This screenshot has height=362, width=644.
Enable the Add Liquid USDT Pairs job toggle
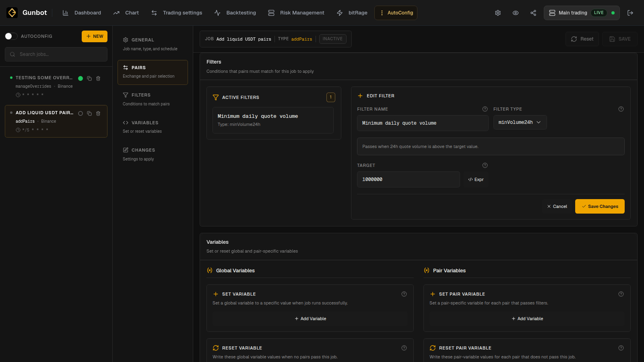pyautogui.click(x=80, y=113)
